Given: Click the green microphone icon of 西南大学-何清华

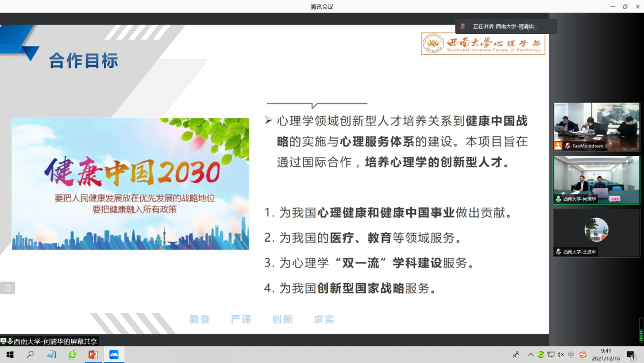Looking at the screenshot, I should [558, 199].
